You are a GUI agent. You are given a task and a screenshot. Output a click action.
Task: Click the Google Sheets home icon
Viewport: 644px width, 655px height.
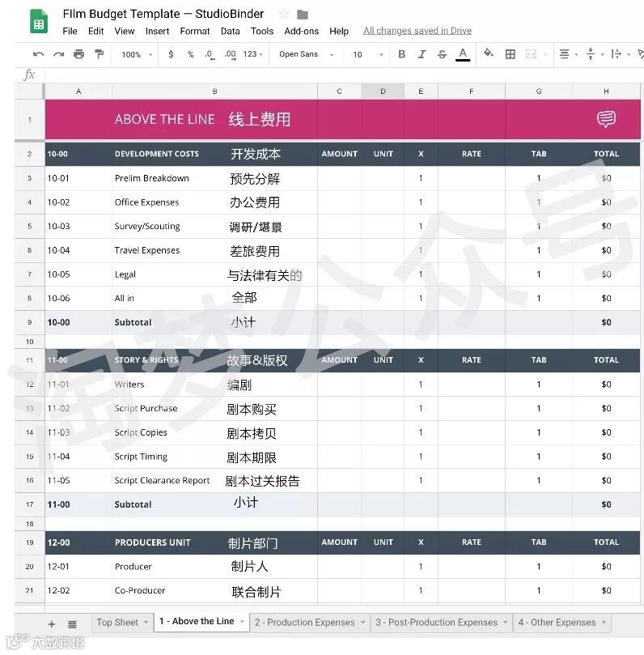[x=39, y=21]
